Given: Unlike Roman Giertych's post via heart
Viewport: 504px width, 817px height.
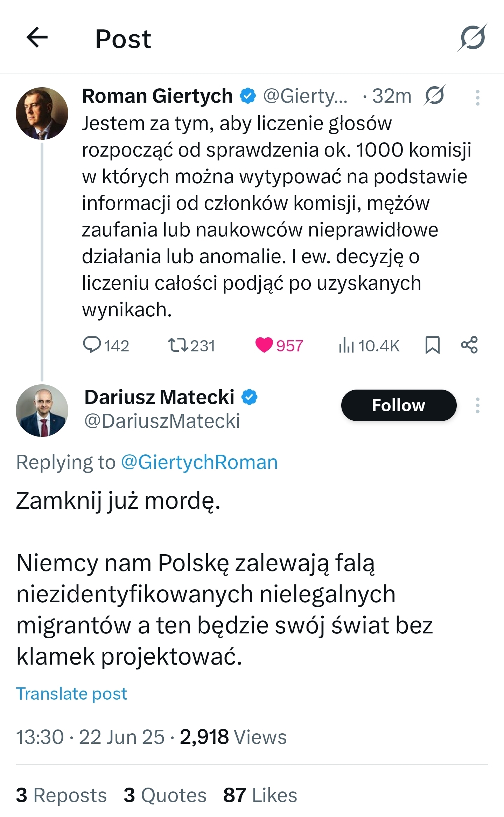Looking at the screenshot, I should 264,345.
